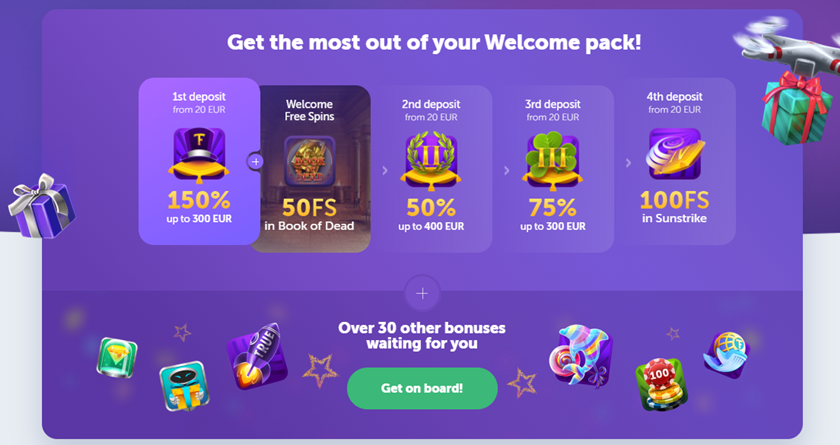The image size is (840, 445).
Task: Click the clover 3rd deposit icon
Action: (552, 161)
